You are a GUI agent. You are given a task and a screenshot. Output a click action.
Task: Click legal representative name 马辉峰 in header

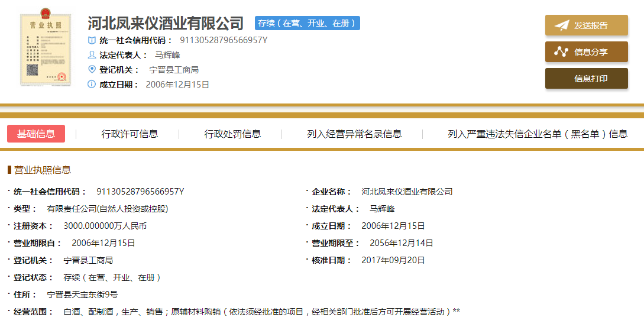[x=167, y=55]
